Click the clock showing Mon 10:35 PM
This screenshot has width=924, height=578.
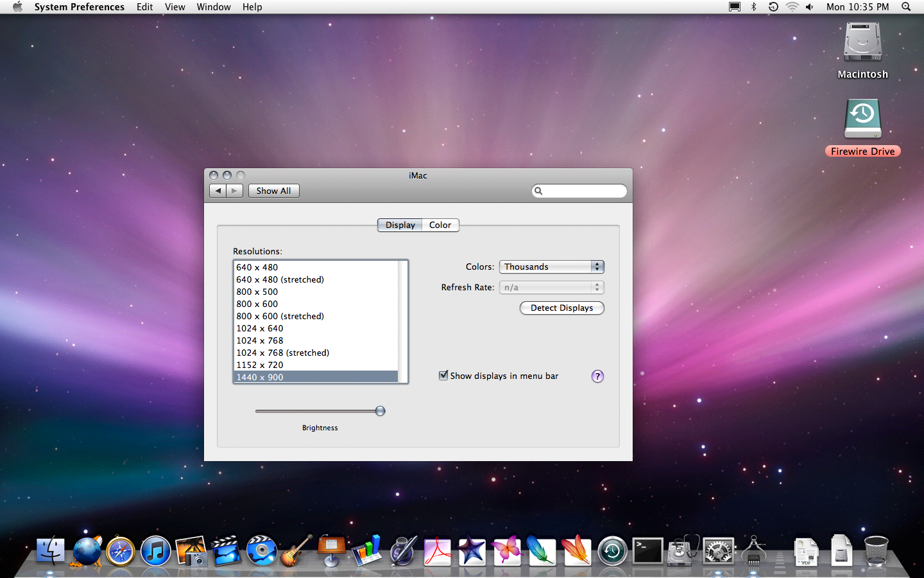[x=857, y=7]
